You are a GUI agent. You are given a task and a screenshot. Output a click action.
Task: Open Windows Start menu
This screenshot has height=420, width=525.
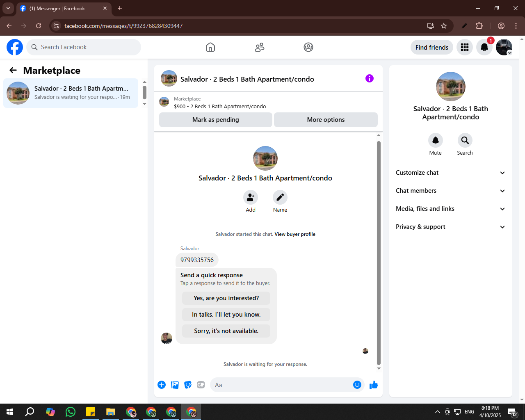10,412
